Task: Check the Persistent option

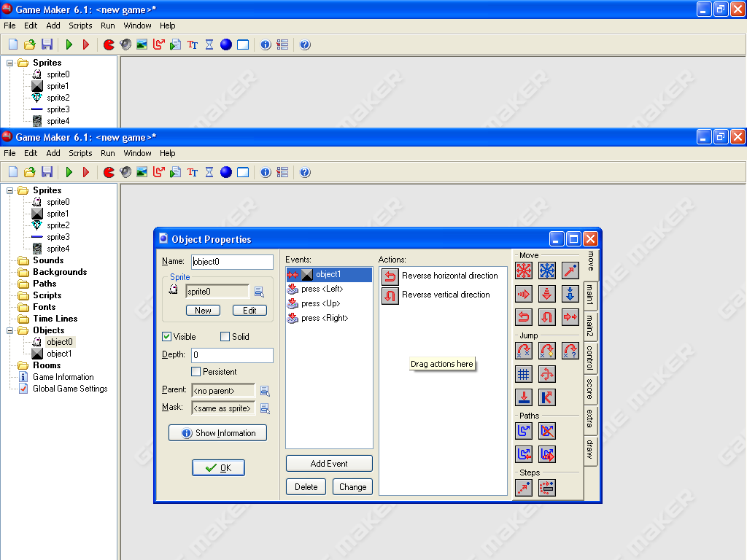Action: click(196, 371)
